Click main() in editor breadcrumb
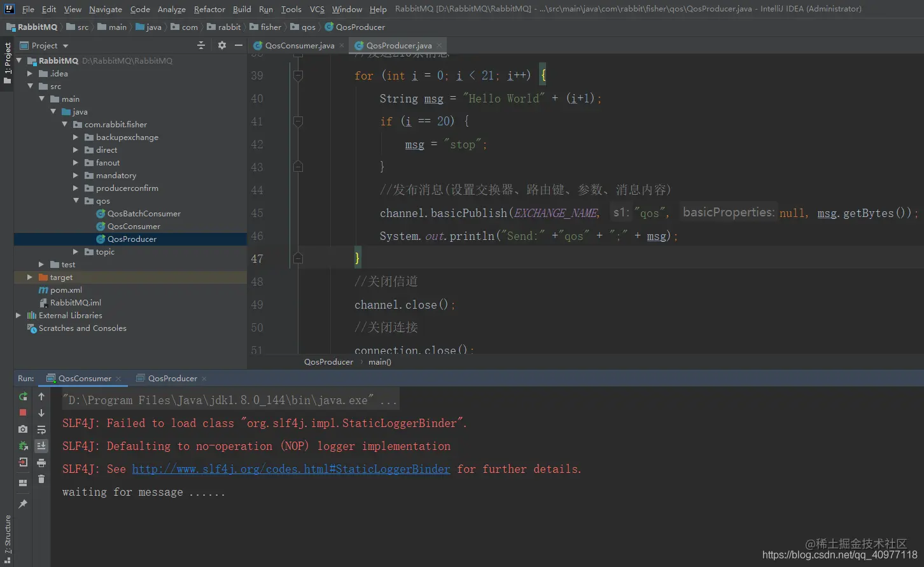Screen dimensions: 924x567 pyautogui.click(x=380, y=361)
